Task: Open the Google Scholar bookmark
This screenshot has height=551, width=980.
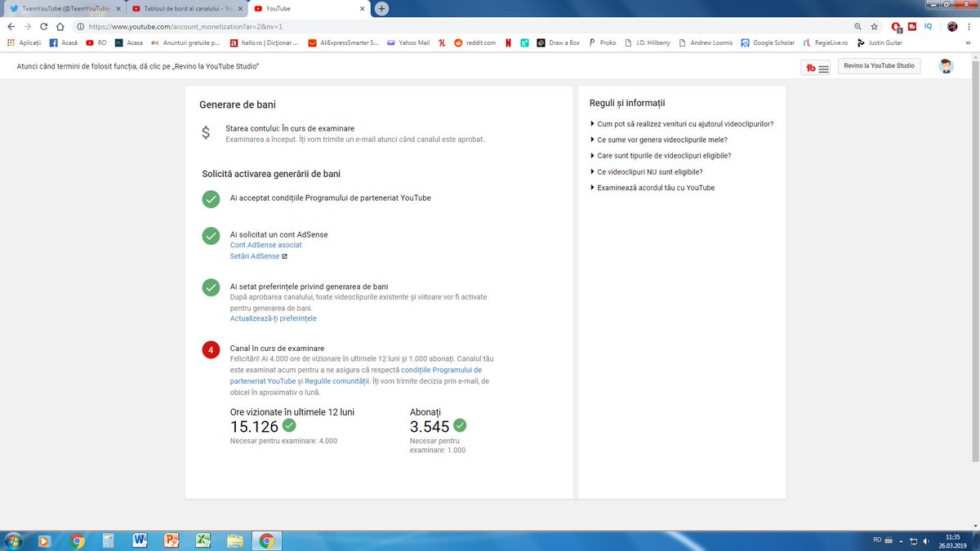Action: pyautogui.click(x=768, y=42)
